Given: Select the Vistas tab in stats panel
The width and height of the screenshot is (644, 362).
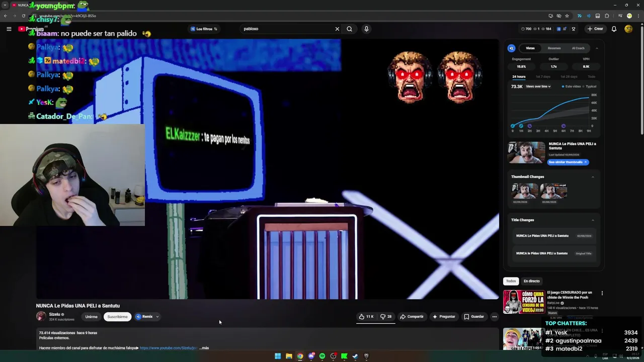Looking at the screenshot, I should [x=530, y=48].
